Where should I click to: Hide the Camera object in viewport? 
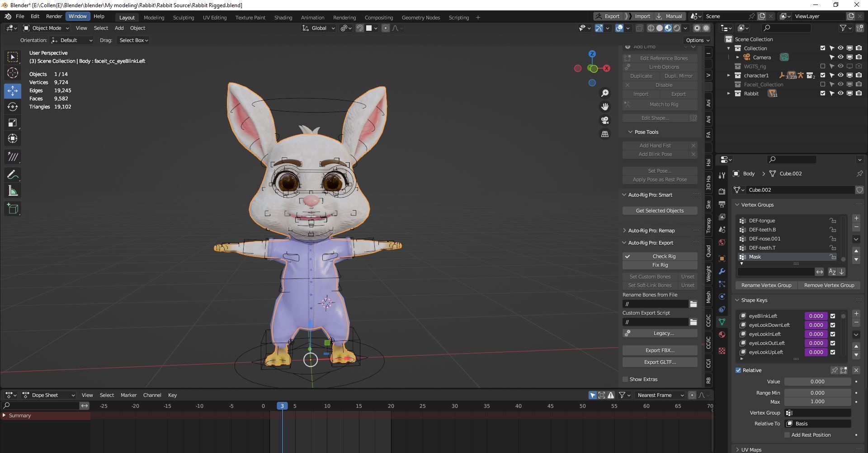840,57
